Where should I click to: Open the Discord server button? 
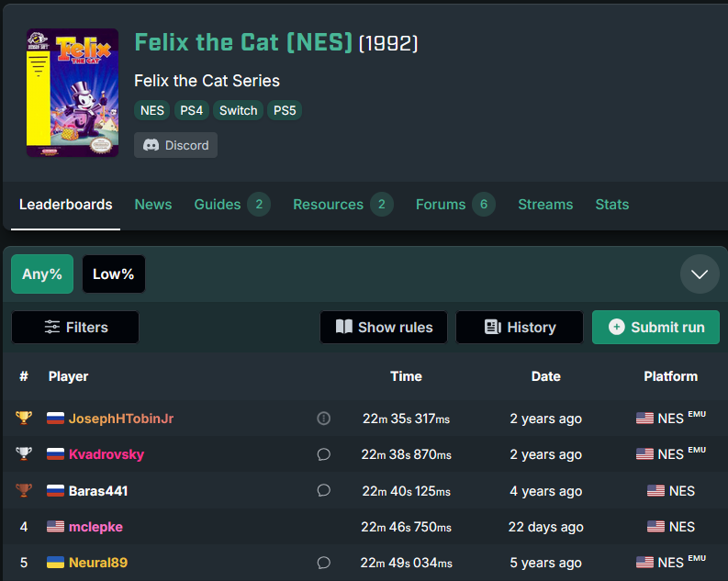point(175,145)
